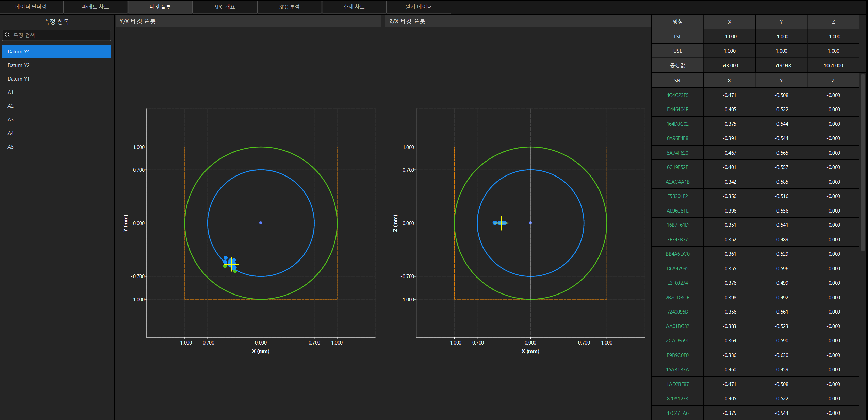Select serial number FEF4FB77
868x420 pixels.
pos(677,240)
